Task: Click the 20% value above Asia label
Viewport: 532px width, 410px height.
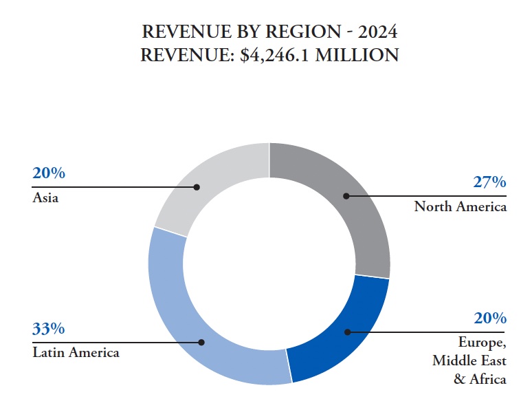Action: pos(49,173)
